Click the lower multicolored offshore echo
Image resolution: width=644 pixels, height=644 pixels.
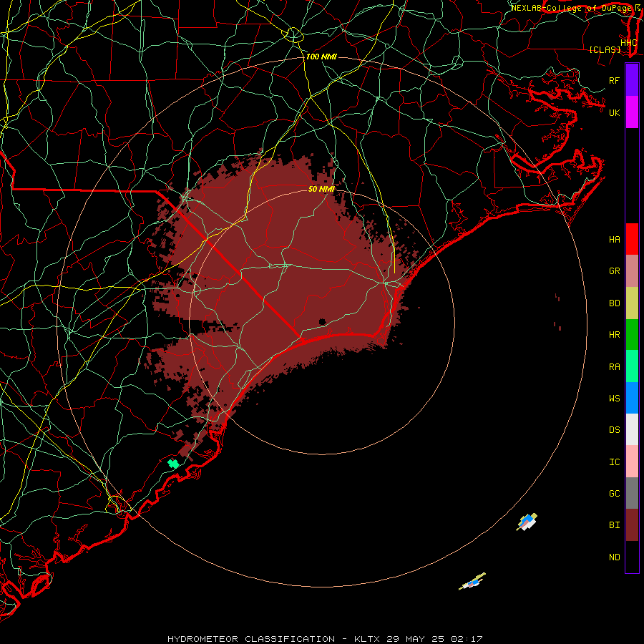click(x=472, y=581)
